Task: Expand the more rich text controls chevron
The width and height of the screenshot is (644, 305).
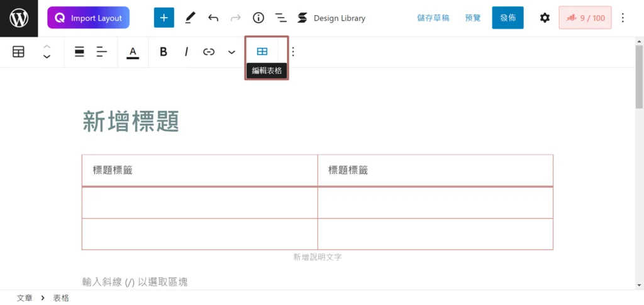Action: (231, 52)
